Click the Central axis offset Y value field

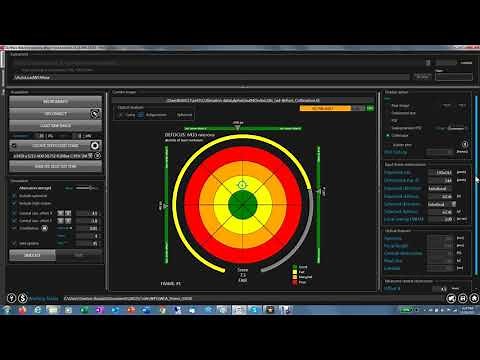coord(88,221)
